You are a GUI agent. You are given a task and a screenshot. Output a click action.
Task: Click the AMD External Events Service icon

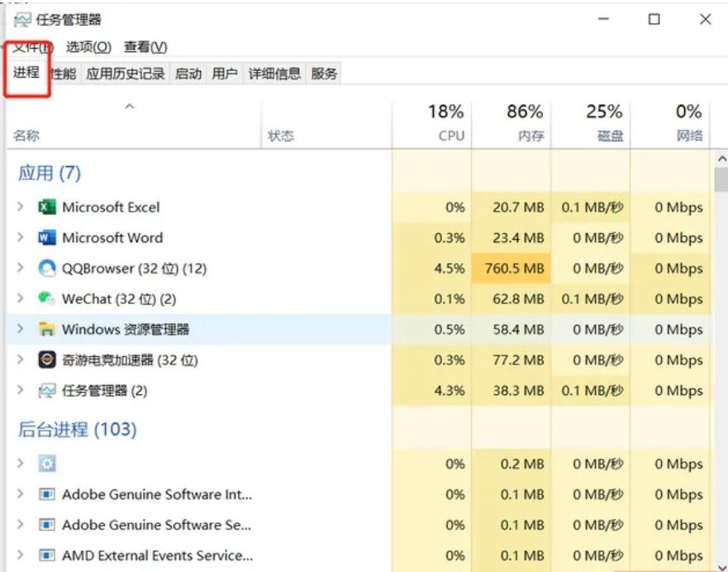tap(47, 555)
